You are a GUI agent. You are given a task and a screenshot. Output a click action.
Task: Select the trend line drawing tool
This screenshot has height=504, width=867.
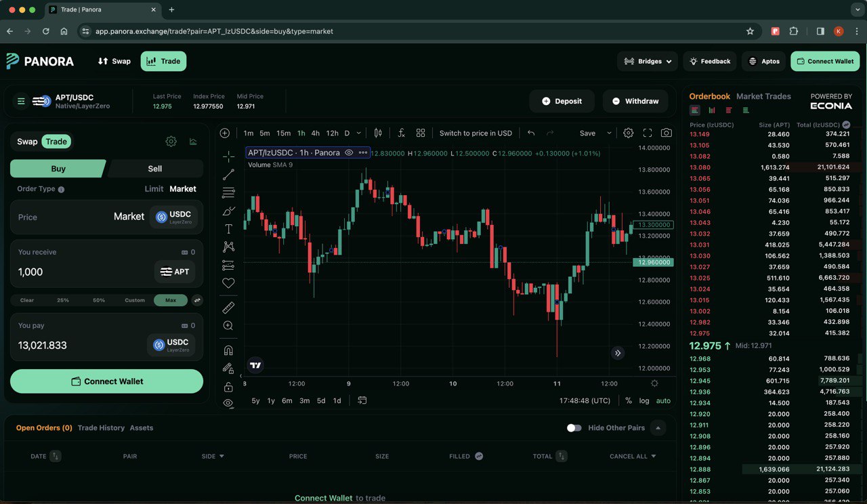(228, 175)
